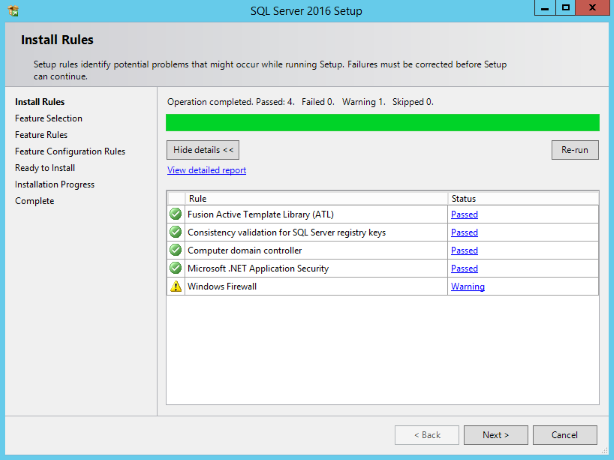Screen dimensions: 614x460
Task: Select Installation Progress step in sidebar
Action: pos(55,184)
